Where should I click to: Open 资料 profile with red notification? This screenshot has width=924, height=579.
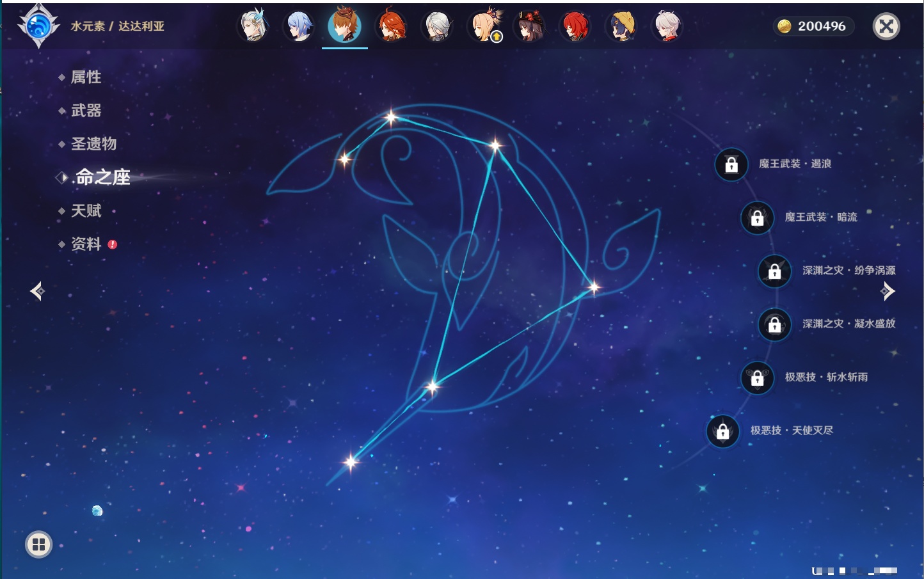[86, 244]
